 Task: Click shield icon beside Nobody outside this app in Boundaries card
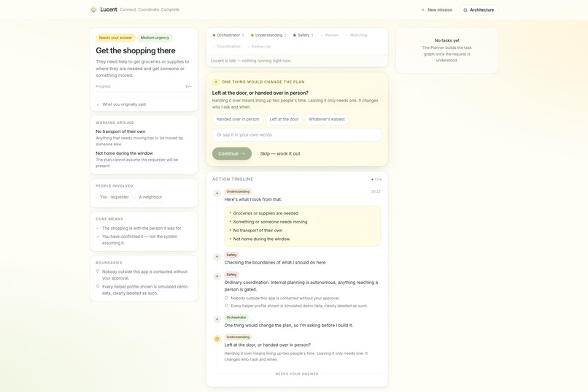98,272
